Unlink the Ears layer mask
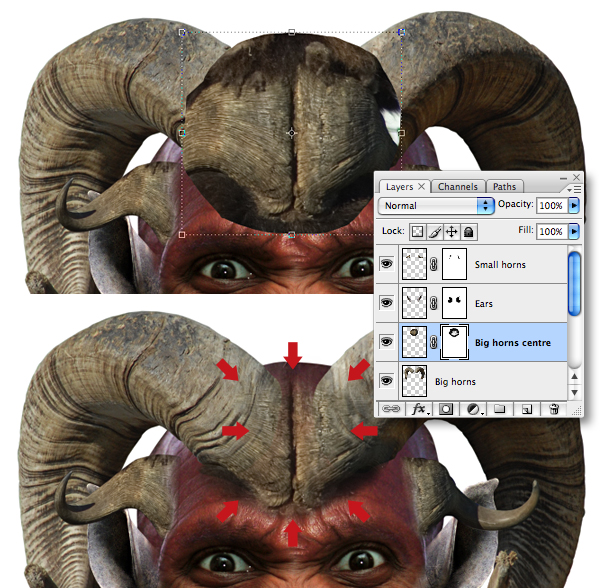Screen dimensions: 600x588 434,303
